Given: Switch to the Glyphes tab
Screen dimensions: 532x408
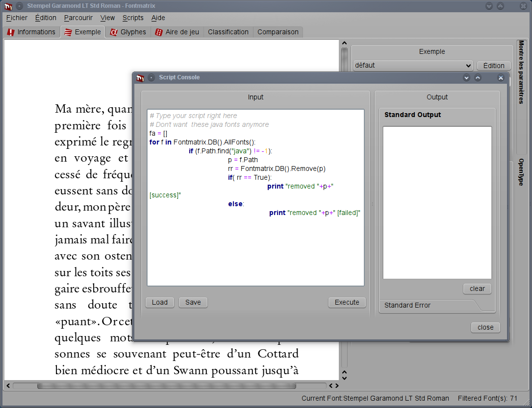Looking at the screenshot, I should coord(128,32).
